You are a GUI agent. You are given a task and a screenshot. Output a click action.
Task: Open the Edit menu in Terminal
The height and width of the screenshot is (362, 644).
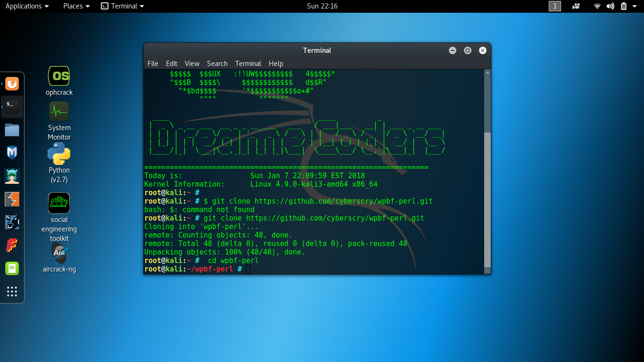pos(172,64)
